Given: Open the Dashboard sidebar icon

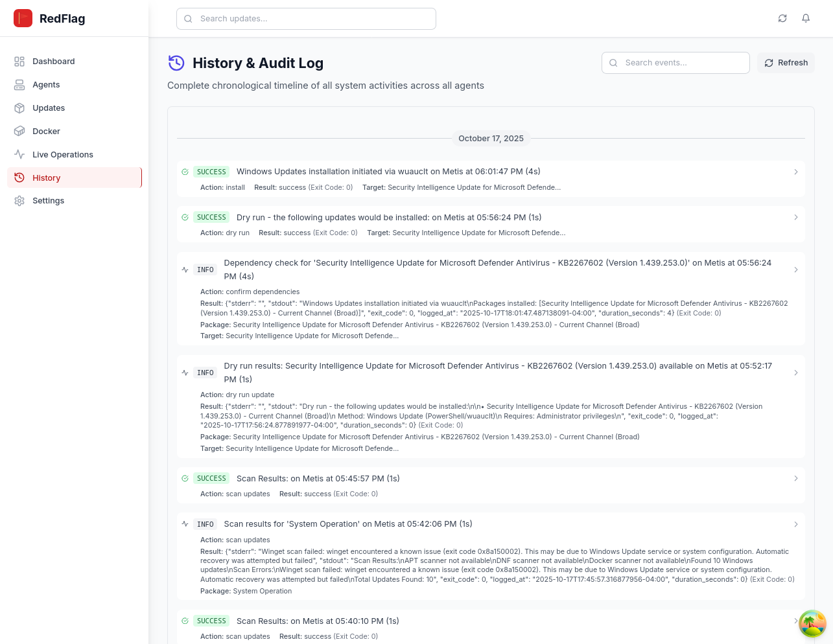Looking at the screenshot, I should point(19,61).
